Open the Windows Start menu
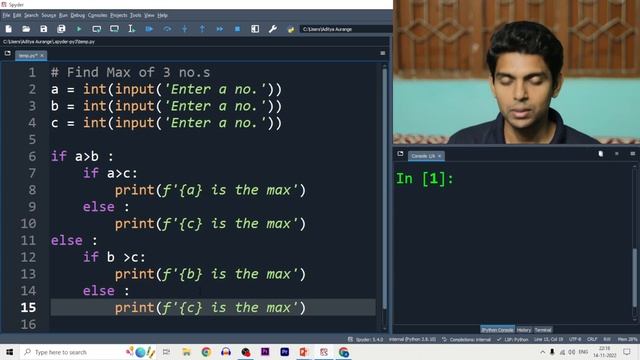The height and width of the screenshot is (360, 640). [10, 352]
